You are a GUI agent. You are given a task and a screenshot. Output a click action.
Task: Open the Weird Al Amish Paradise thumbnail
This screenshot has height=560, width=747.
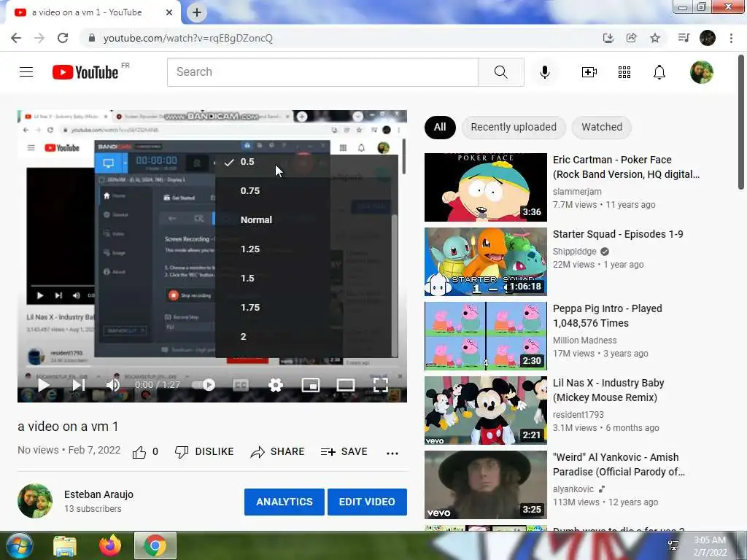pyautogui.click(x=485, y=484)
